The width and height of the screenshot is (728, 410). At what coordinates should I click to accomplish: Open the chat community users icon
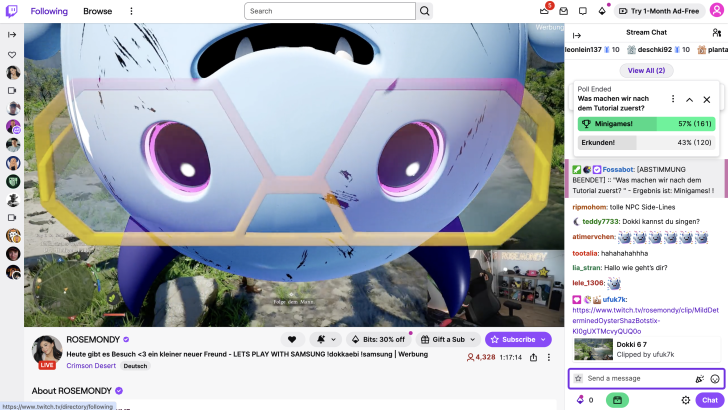(716, 33)
